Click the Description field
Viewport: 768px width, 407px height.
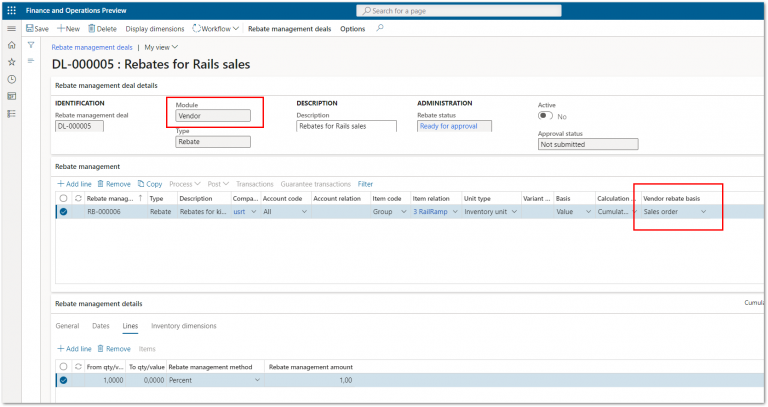click(346, 126)
